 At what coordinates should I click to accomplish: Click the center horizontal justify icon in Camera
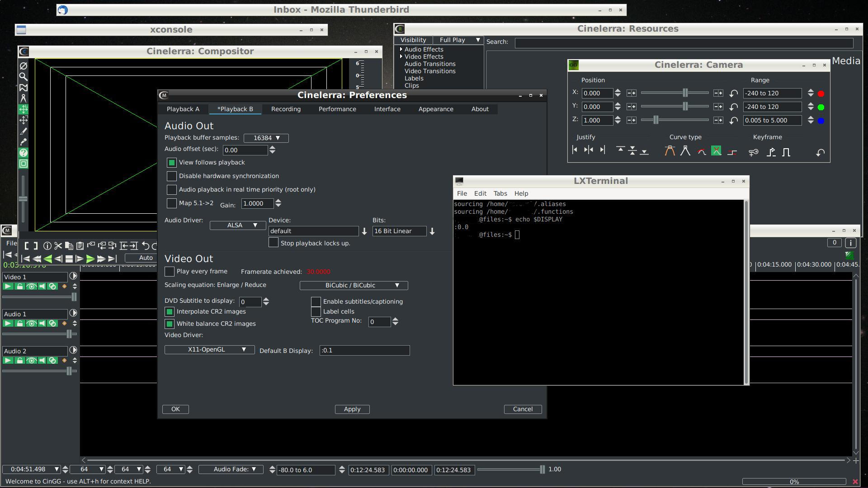click(588, 150)
